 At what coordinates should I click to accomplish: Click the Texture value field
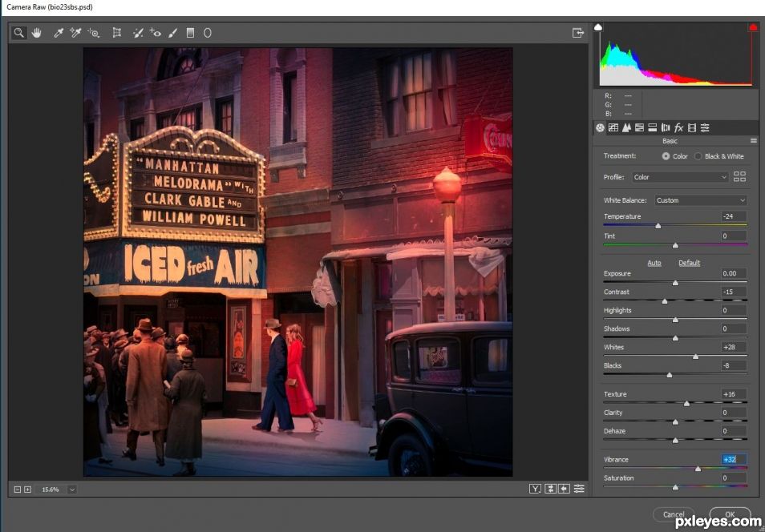click(x=734, y=394)
